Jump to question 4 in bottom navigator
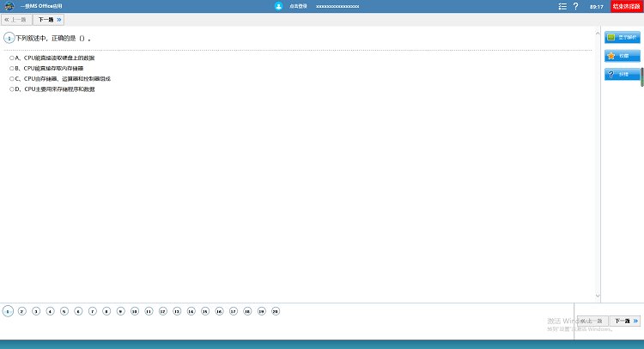Screen dimensions: 644x349 point(50,311)
